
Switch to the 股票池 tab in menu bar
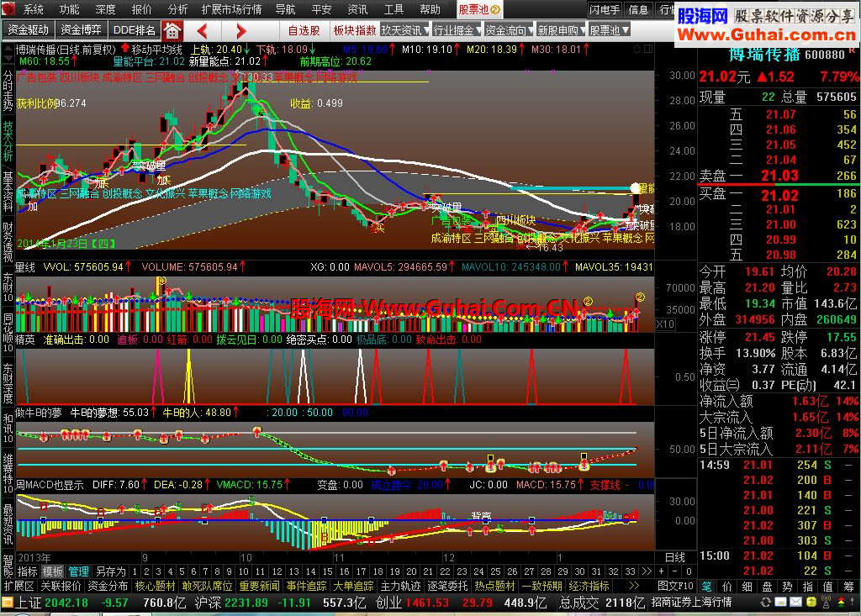pos(478,9)
